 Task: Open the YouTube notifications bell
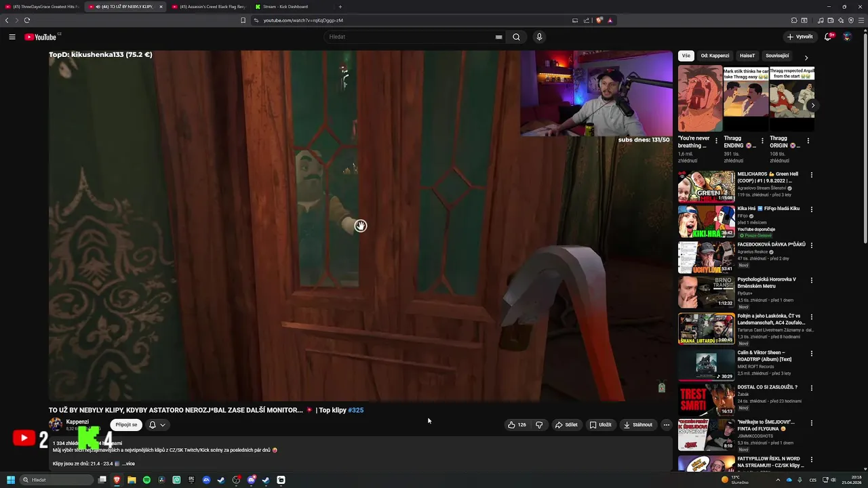[x=828, y=37]
